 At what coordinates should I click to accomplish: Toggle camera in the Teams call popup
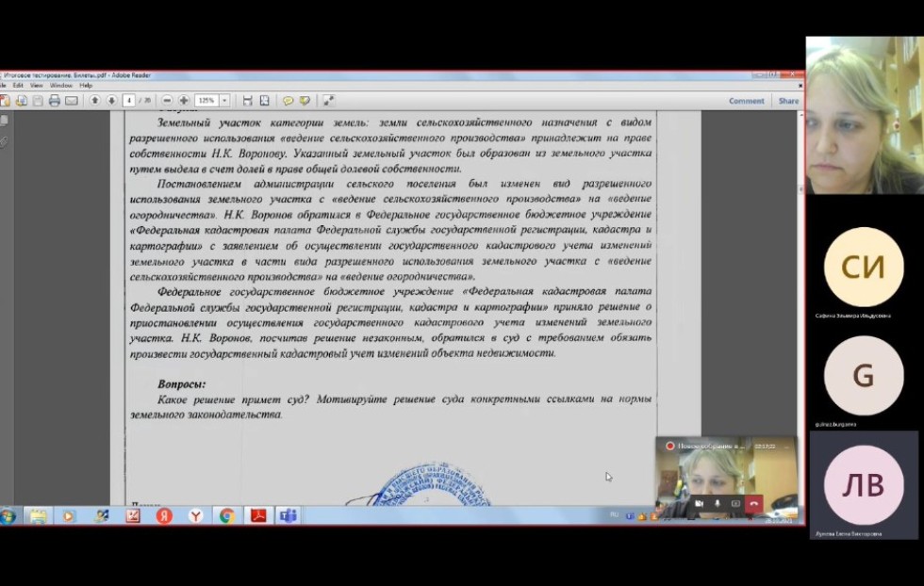[x=699, y=504]
